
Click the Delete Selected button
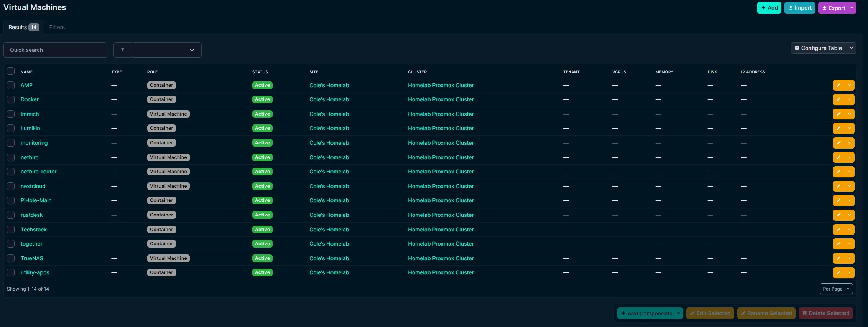[826, 313]
